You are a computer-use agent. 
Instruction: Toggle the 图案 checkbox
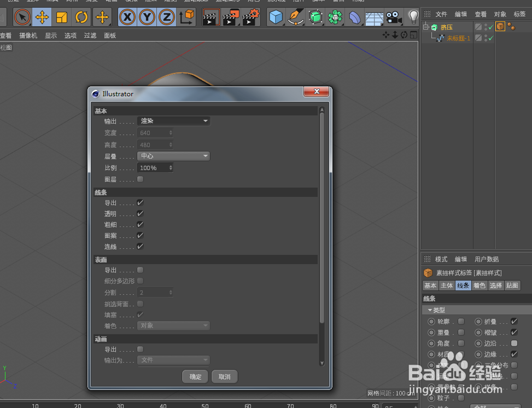[x=140, y=235]
